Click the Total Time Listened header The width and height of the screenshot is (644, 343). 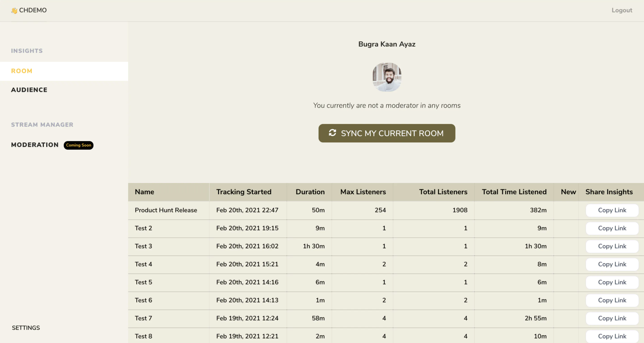tap(514, 192)
